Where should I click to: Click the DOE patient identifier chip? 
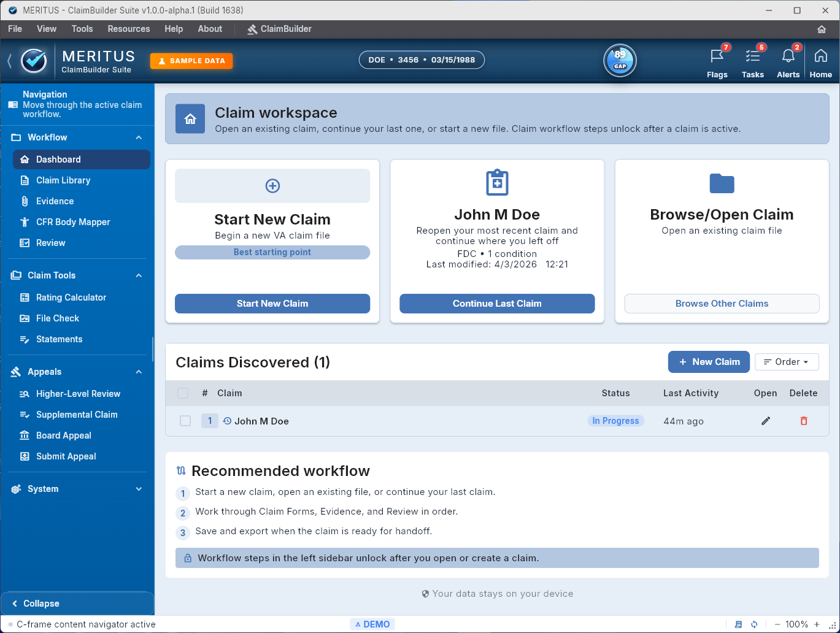click(421, 59)
